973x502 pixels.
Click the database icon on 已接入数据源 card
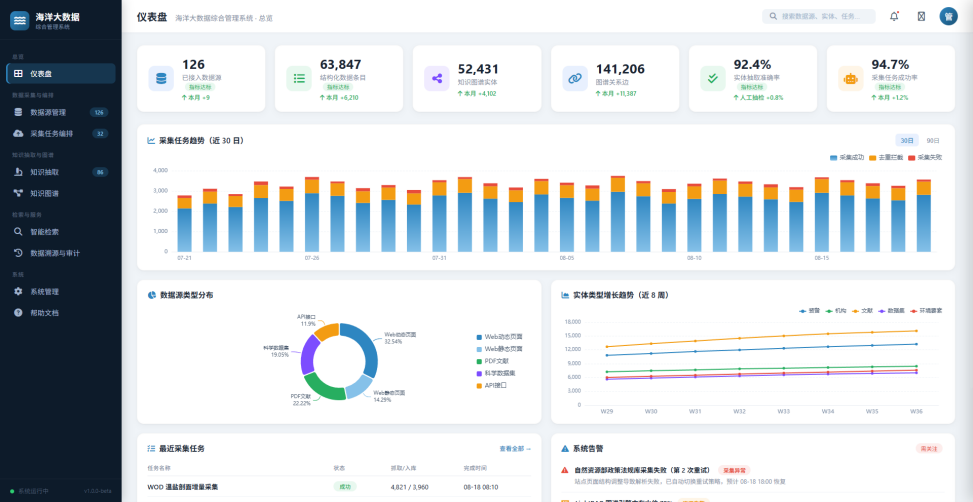click(161, 78)
